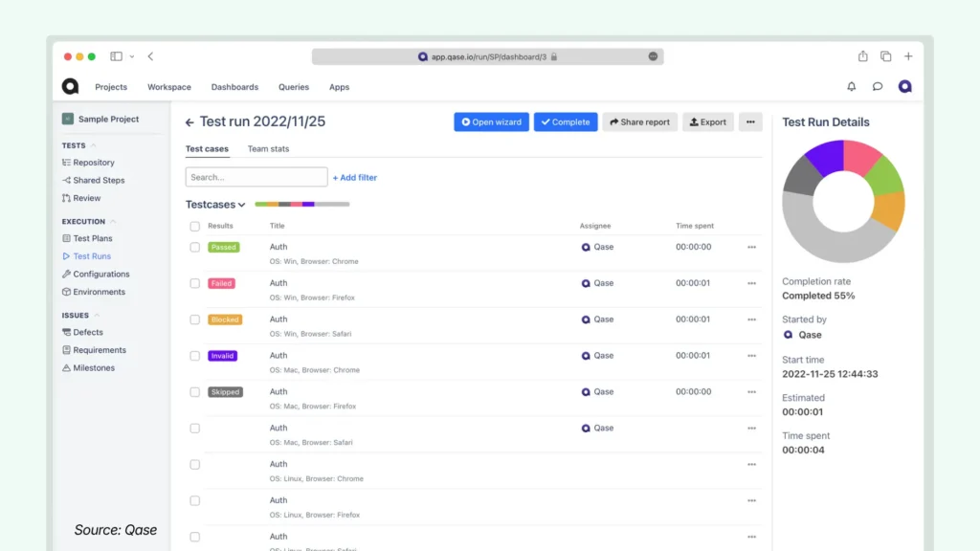Click the Export button

click(x=707, y=121)
